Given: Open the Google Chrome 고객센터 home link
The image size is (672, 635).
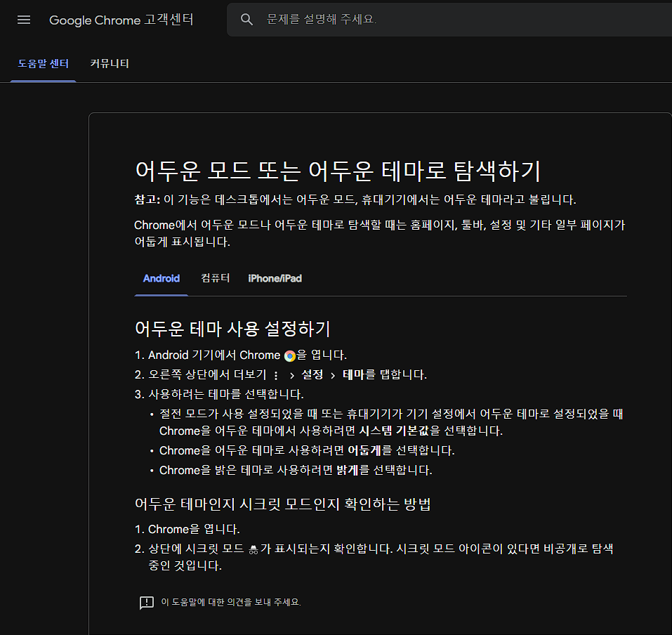Looking at the screenshot, I should click(121, 20).
